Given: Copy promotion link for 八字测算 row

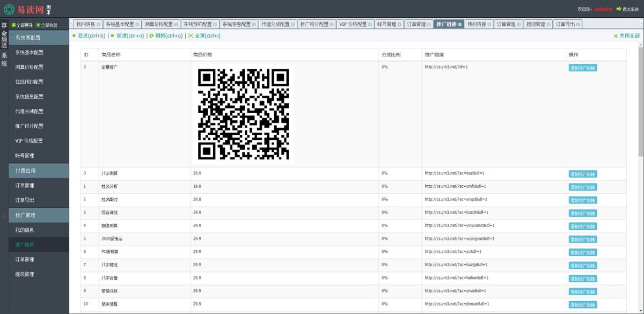Looking at the screenshot, I should [582, 174].
